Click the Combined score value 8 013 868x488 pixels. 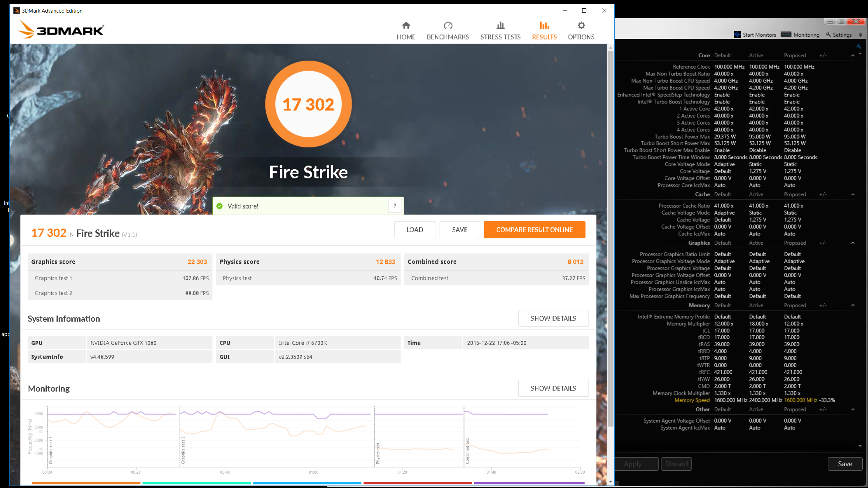point(575,262)
